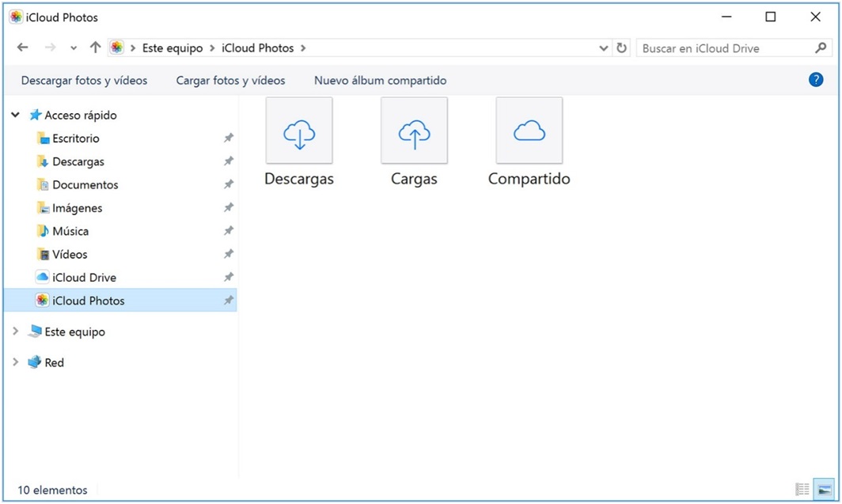The width and height of the screenshot is (842, 504).
Task: Close the iCloud Photos window
Action: click(815, 17)
